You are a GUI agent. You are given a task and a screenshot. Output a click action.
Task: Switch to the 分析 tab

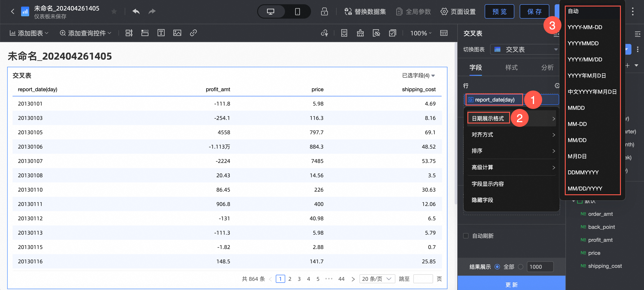click(547, 67)
